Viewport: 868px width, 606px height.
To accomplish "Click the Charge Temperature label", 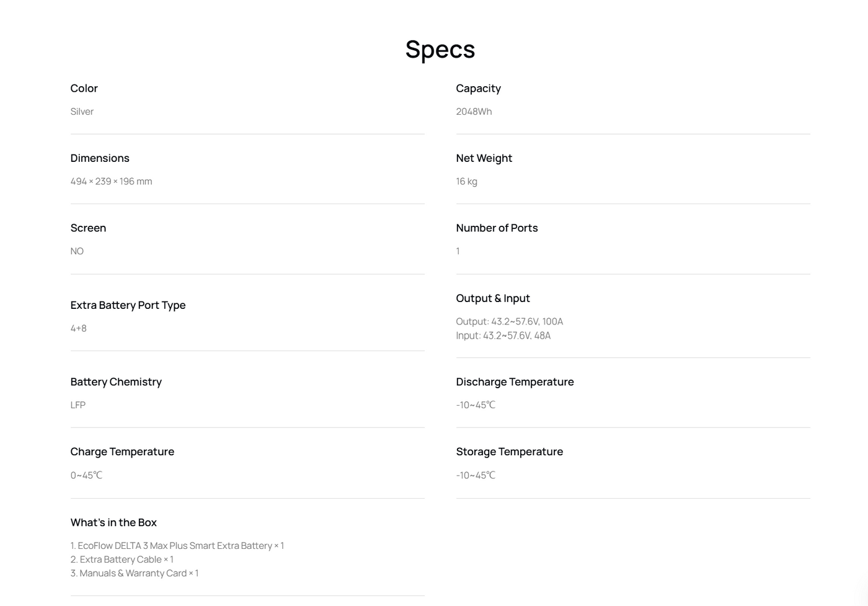I will [x=122, y=452].
